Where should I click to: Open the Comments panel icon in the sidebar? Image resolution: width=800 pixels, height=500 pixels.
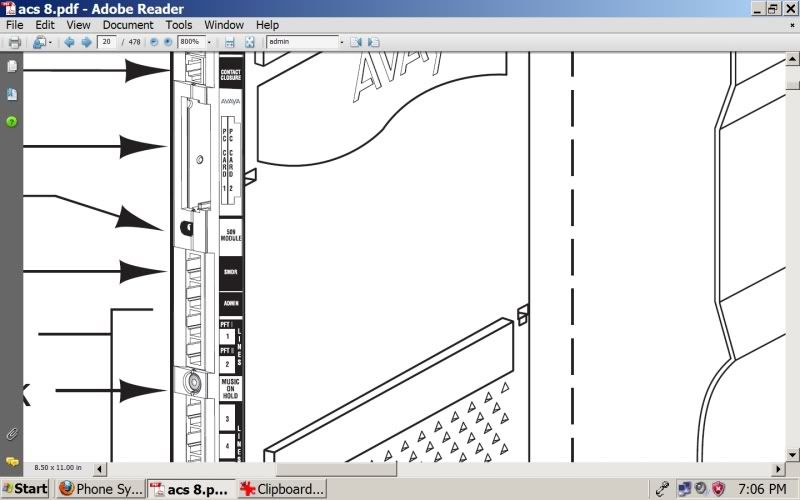point(12,462)
